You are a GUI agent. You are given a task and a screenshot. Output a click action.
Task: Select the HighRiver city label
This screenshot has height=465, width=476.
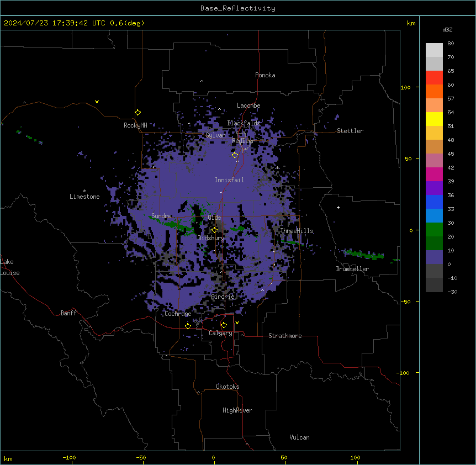tap(237, 410)
